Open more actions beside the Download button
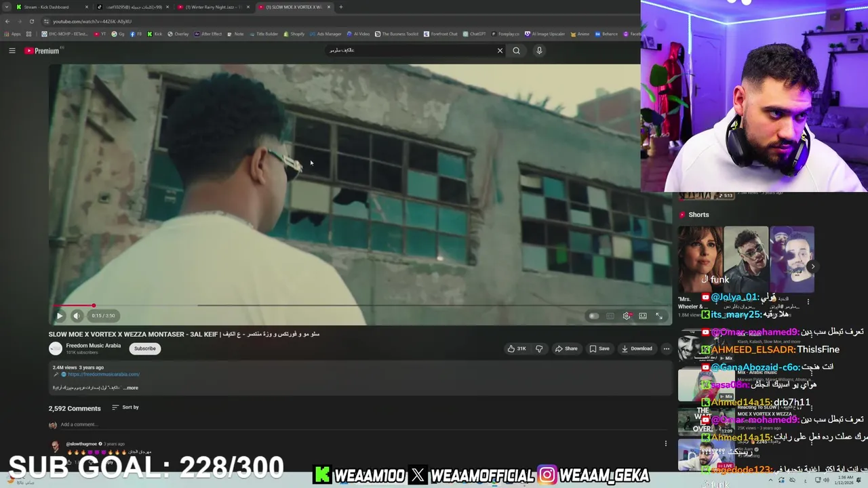868x488 pixels. pyautogui.click(x=667, y=349)
